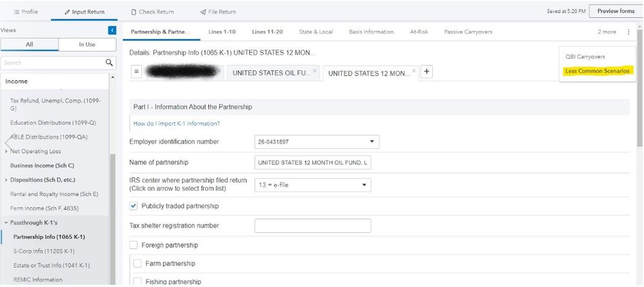The image size is (644, 287).
Task: Collapse the Views sidebar panel arrow
Action: click(x=112, y=30)
